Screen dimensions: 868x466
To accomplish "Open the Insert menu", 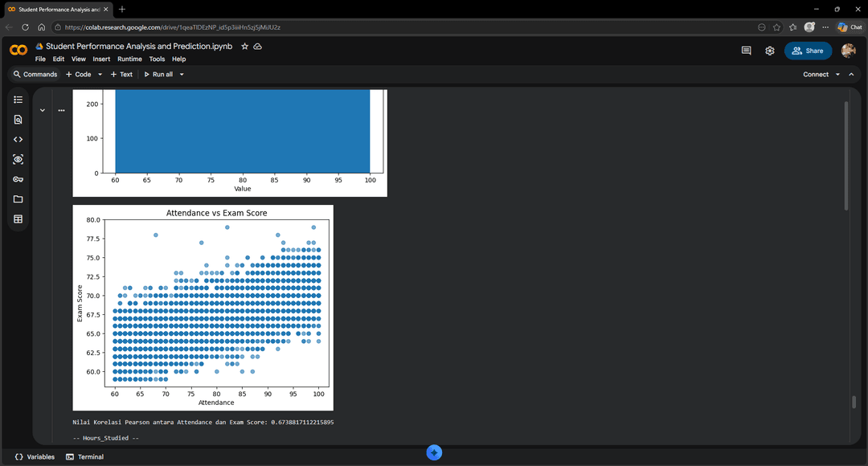I will [101, 59].
